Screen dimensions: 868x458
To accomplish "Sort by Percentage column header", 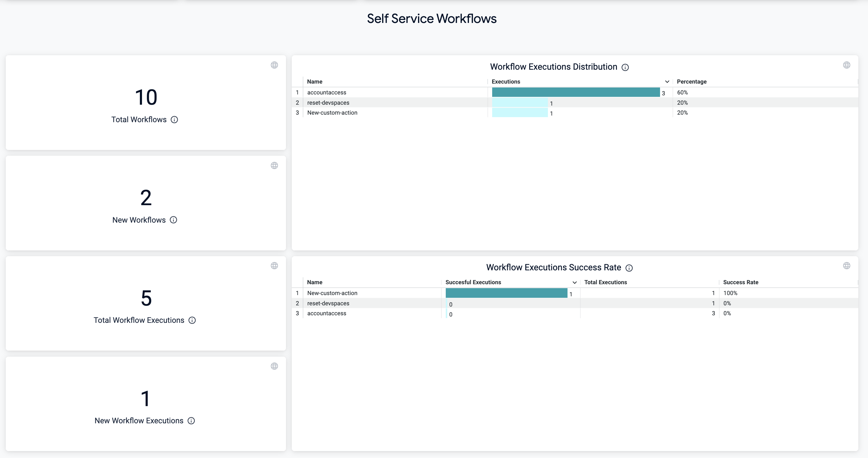I will [691, 82].
